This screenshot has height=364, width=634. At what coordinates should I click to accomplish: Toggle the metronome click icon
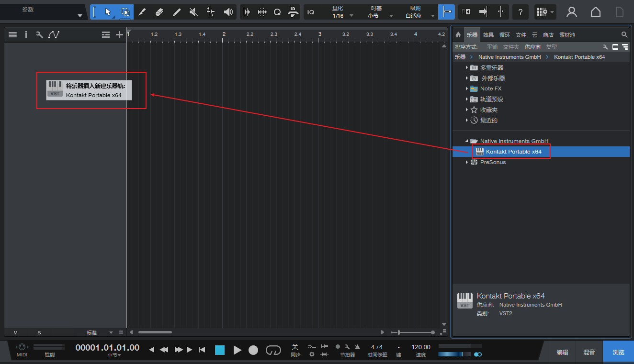coord(357,347)
